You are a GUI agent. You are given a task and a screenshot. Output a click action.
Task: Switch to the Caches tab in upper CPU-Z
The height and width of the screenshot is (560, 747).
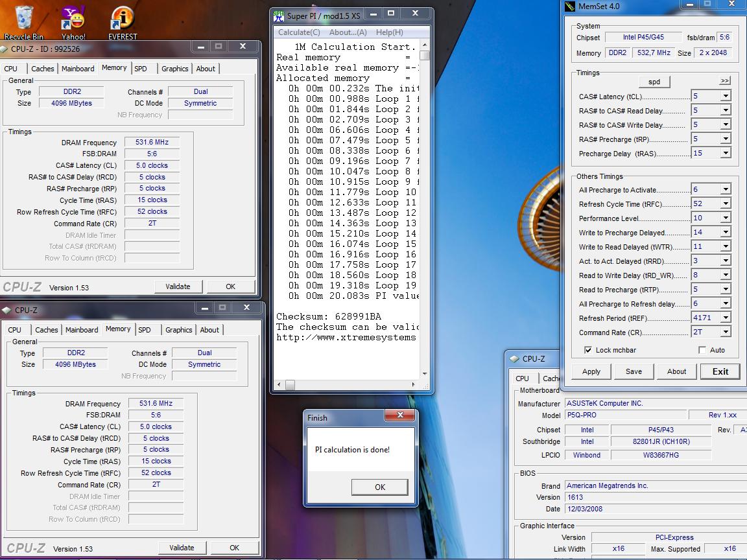click(x=42, y=69)
